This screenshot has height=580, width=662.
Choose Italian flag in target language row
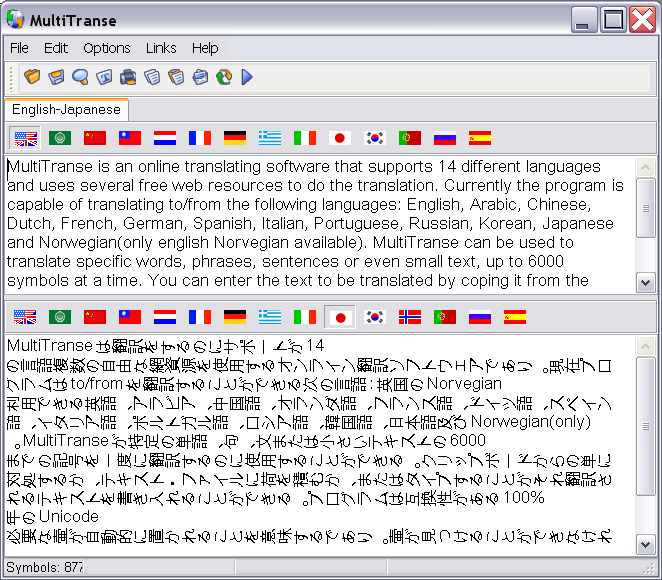pyautogui.click(x=305, y=317)
